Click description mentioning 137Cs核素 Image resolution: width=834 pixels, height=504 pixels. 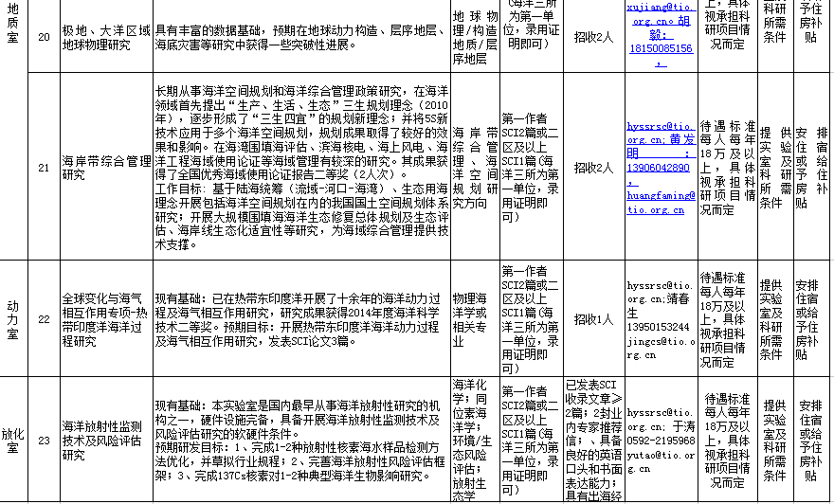tap(301, 441)
